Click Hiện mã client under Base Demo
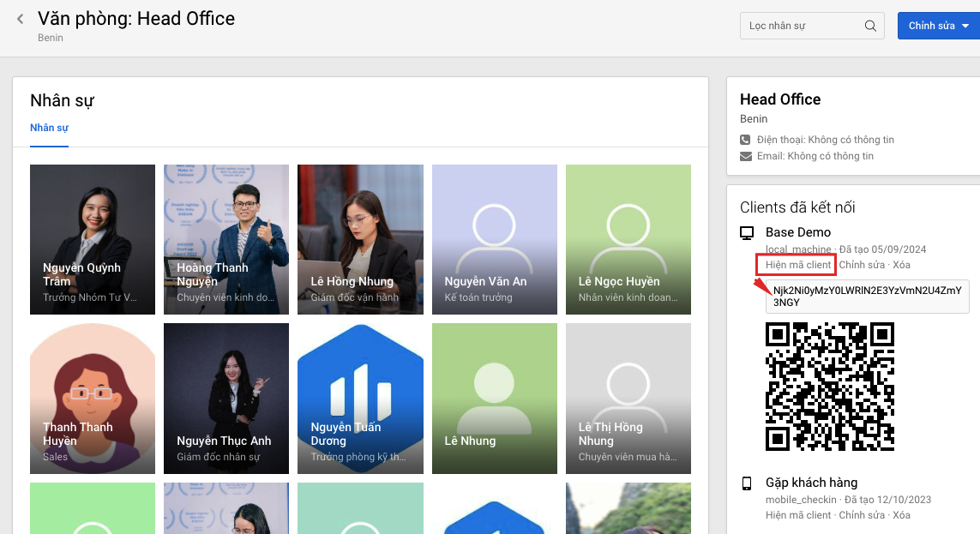The width and height of the screenshot is (980, 534). [798, 265]
